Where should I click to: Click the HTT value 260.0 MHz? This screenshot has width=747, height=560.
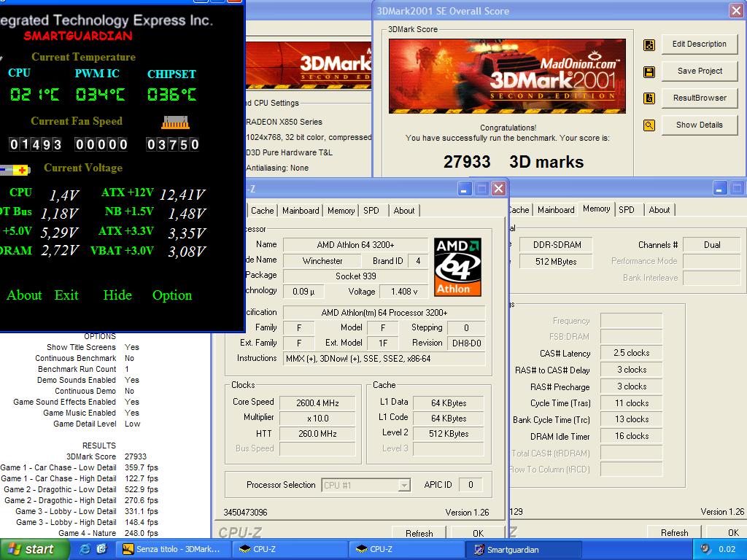(317, 434)
